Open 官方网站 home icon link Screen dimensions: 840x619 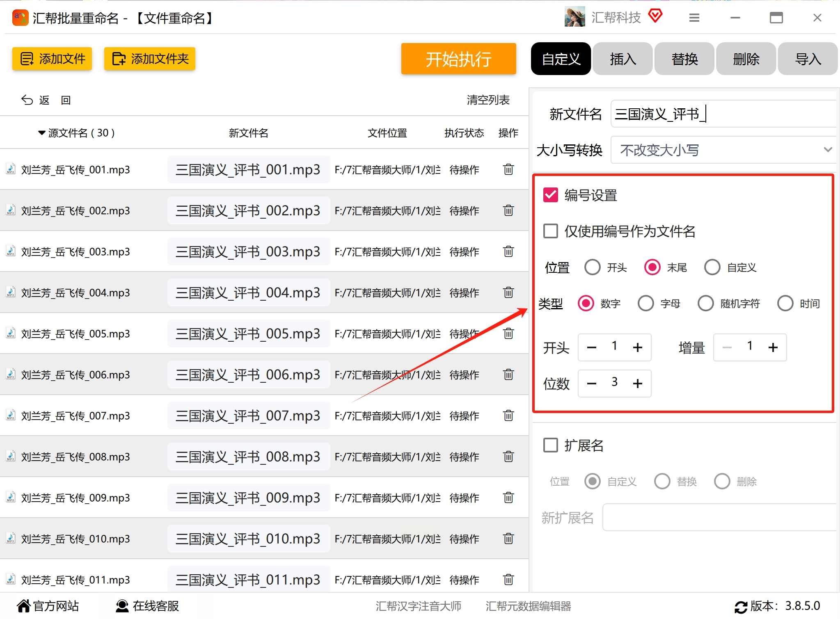pos(24,606)
